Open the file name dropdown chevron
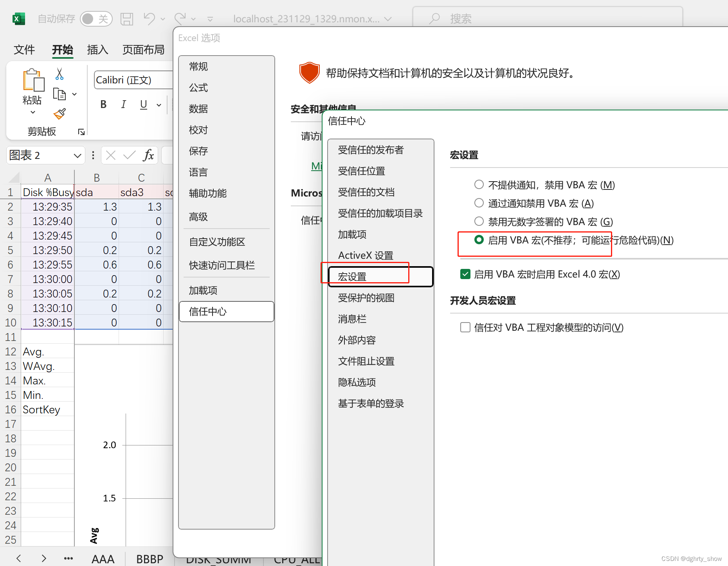 point(388,19)
